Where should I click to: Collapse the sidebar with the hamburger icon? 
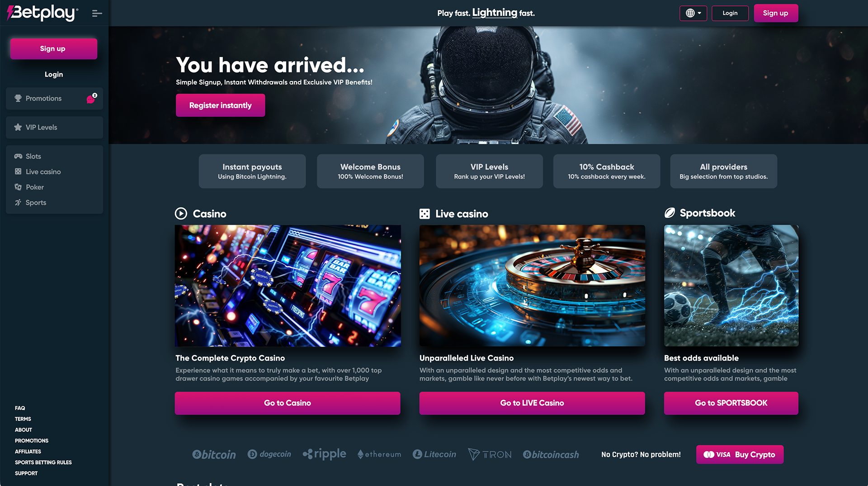pos(97,14)
